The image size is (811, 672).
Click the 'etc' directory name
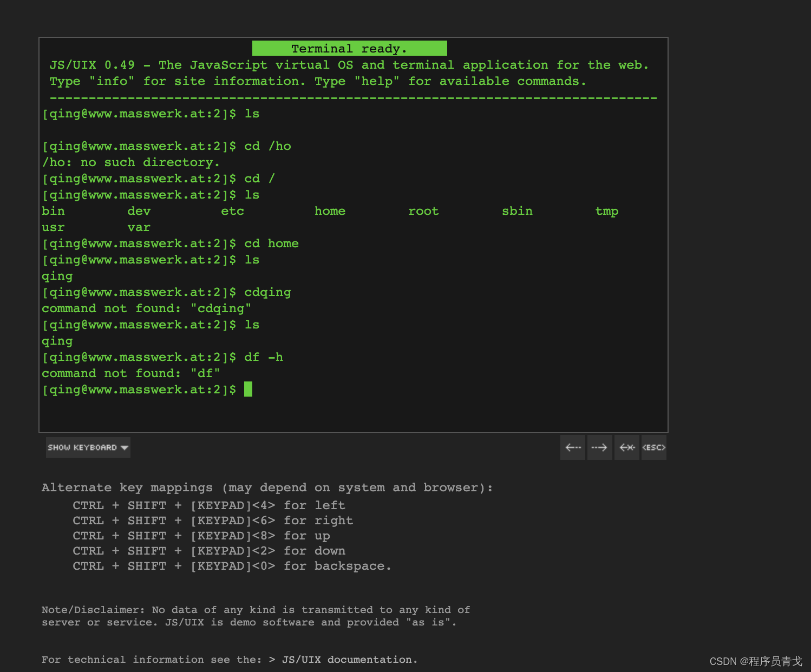coord(233,211)
